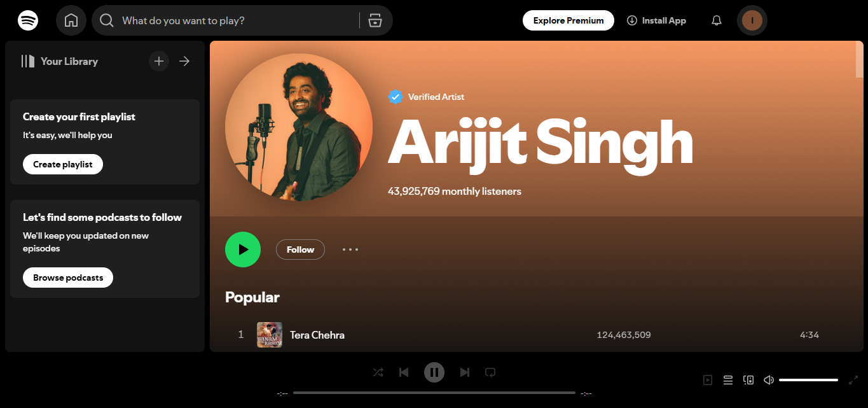Click Create playlist
Screen dimensions: 868x408
[62, 164]
